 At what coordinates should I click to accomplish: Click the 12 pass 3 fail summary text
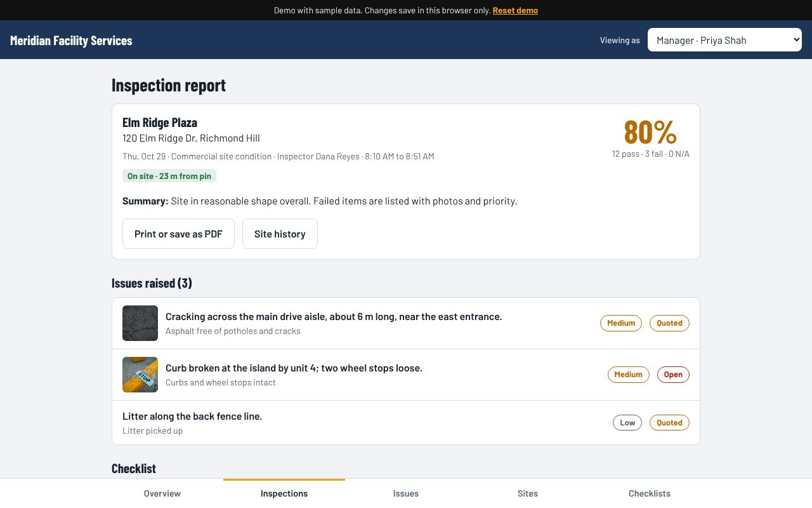[651, 154]
